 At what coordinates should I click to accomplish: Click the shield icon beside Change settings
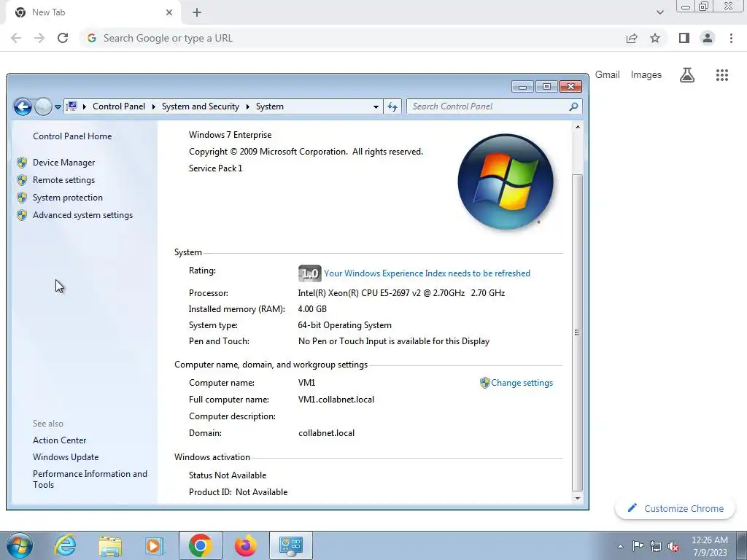484,383
